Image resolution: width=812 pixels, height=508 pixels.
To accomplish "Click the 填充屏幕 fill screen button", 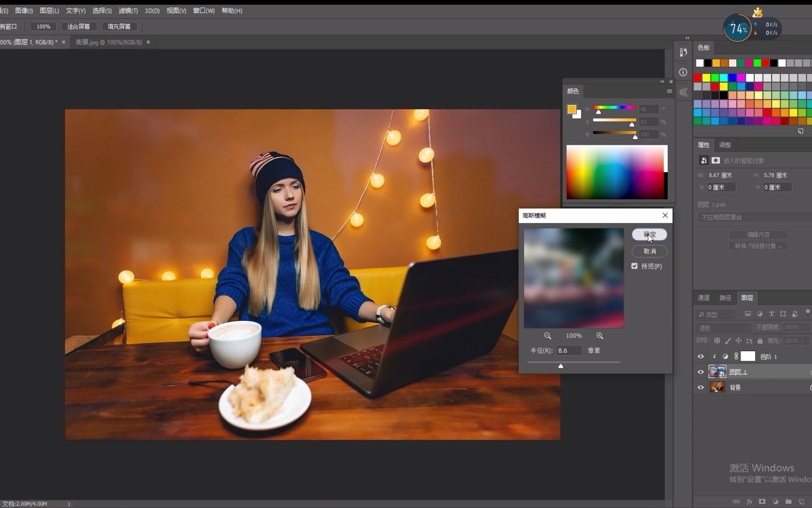I will point(119,27).
